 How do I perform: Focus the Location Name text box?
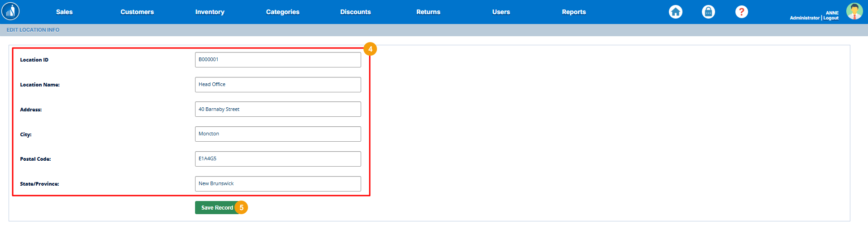tap(278, 85)
